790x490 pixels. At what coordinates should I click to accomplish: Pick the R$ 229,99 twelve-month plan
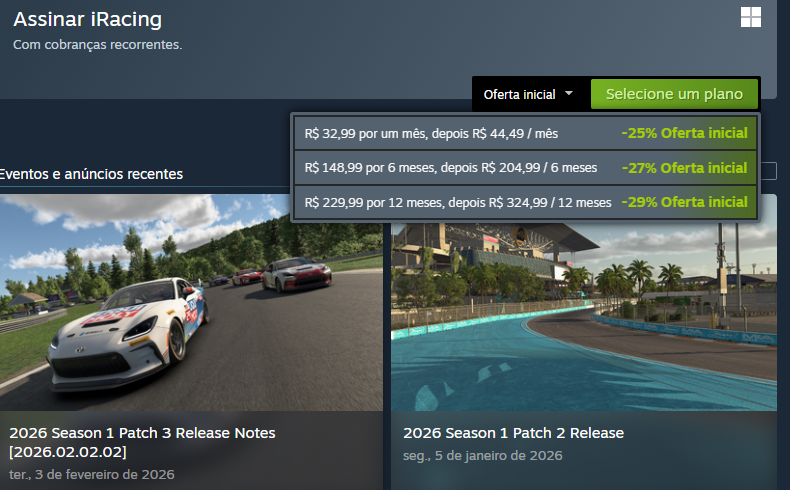click(525, 202)
